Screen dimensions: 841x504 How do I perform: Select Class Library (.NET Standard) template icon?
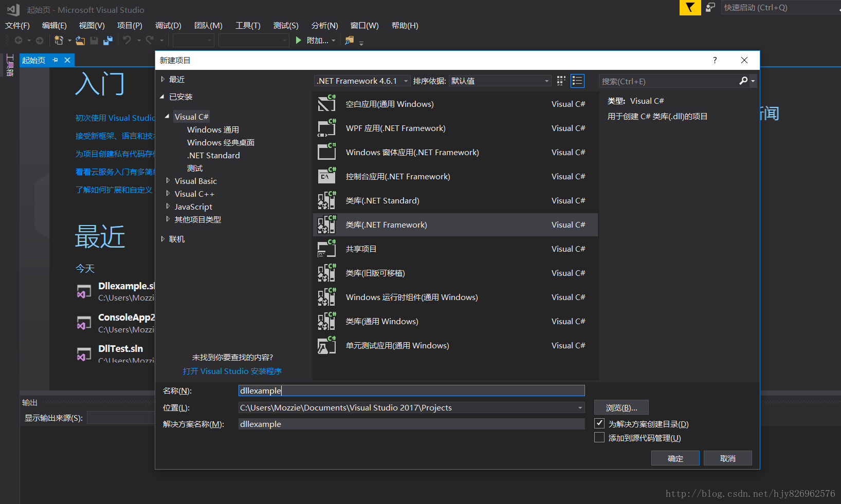click(x=326, y=200)
